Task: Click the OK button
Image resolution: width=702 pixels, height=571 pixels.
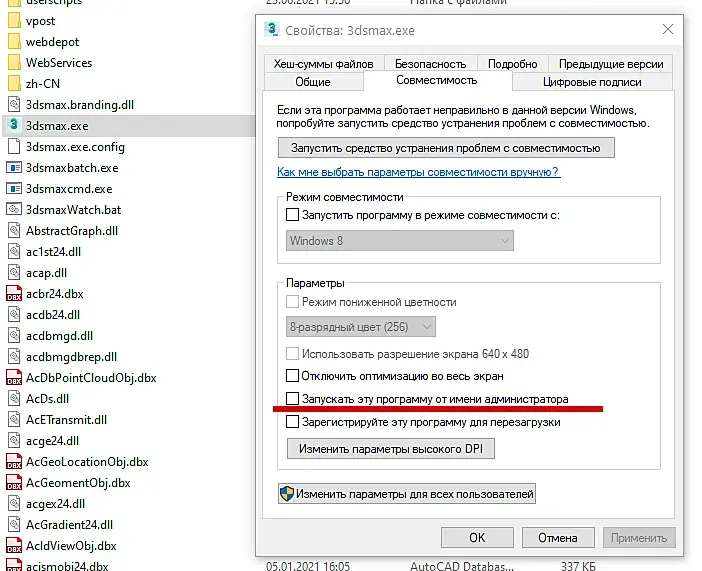Action: [x=477, y=537]
